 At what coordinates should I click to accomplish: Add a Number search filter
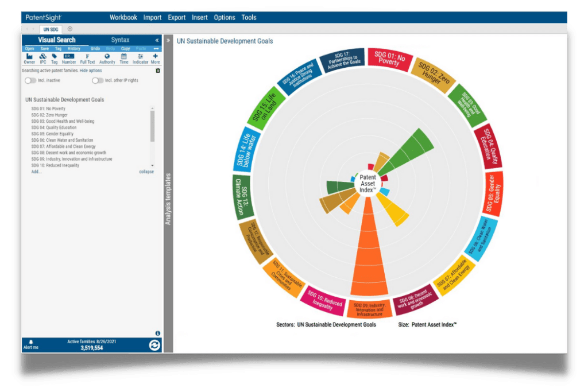pyautogui.click(x=69, y=59)
